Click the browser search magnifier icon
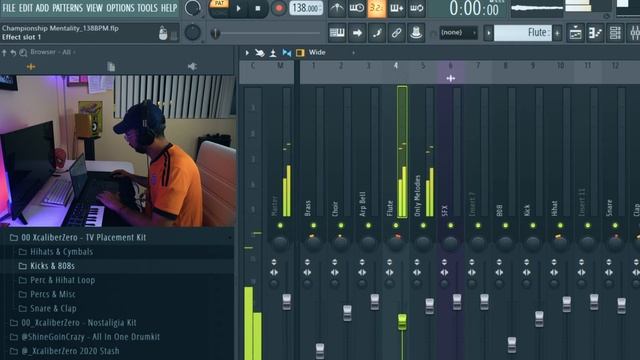The height and width of the screenshot is (360, 640). (x=23, y=52)
